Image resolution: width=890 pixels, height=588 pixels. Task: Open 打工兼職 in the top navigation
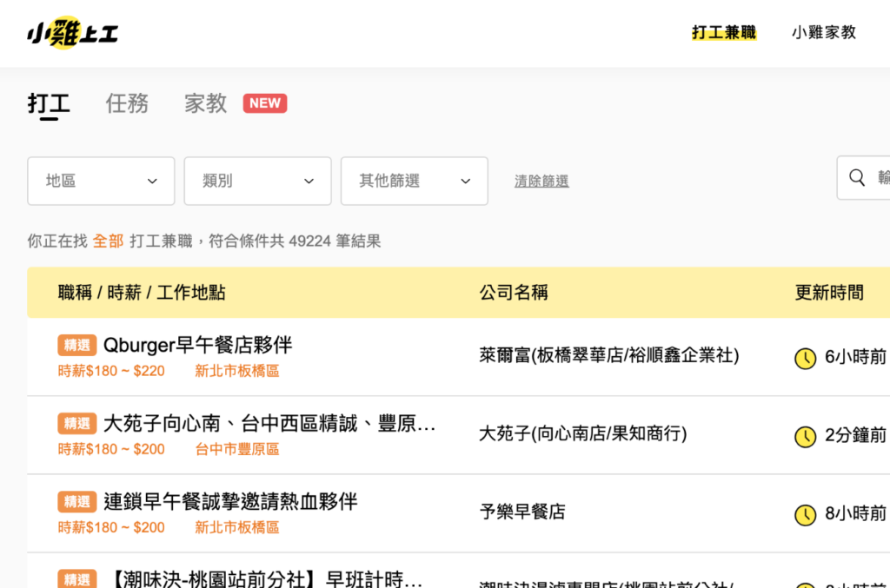pos(724,32)
